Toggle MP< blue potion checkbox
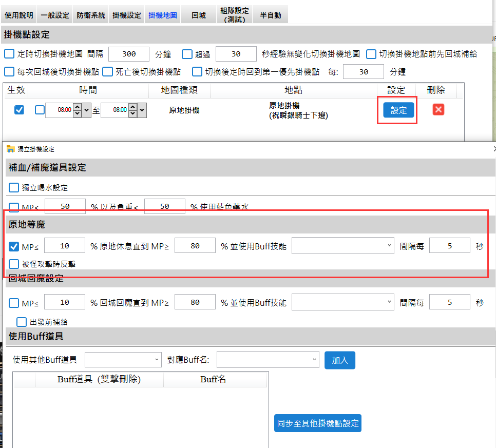The height and width of the screenshot is (448, 496). (x=14, y=207)
